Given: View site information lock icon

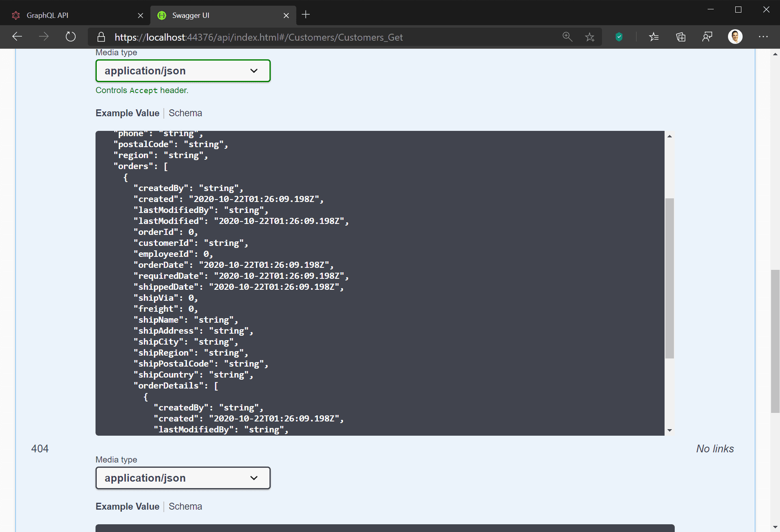Looking at the screenshot, I should point(101,37).
